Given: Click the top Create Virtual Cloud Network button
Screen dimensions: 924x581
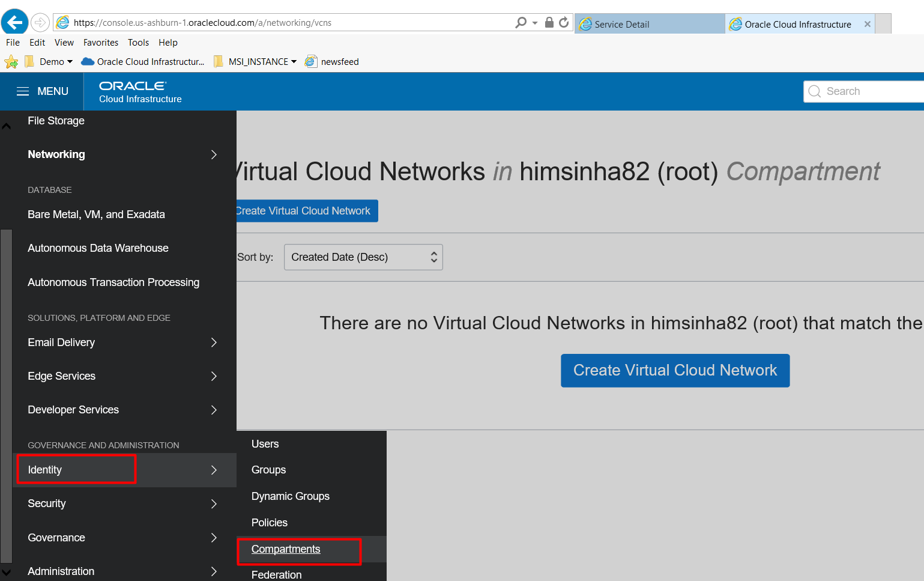Looking at the screenshot, I should click(307, 211).
